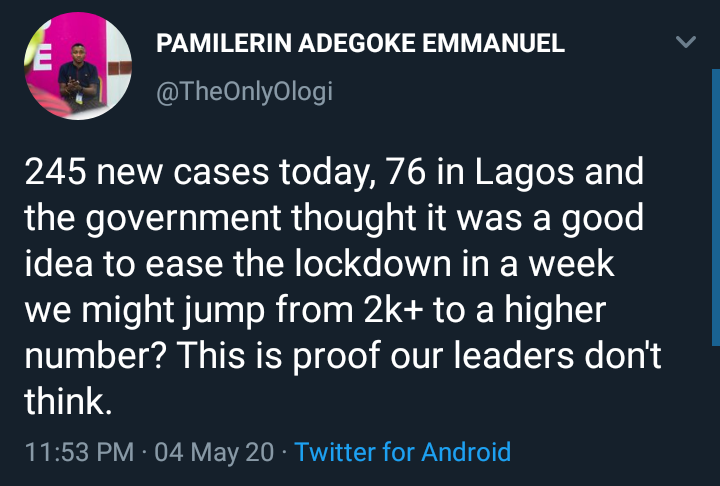Screen dimensions: 720x486
Task: Open the Twitter for Android source link
Action: [403, 452]
